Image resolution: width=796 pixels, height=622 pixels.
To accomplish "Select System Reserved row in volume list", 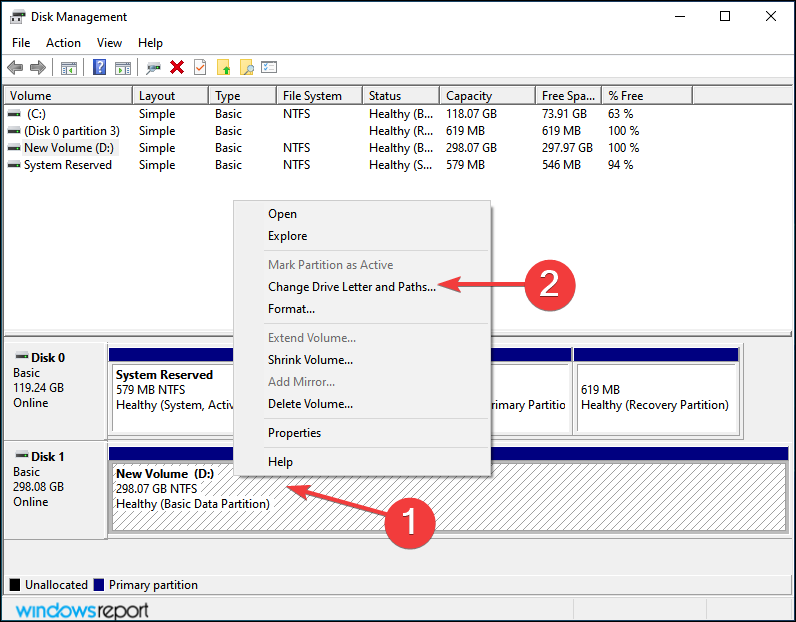I will pos(67,165).
